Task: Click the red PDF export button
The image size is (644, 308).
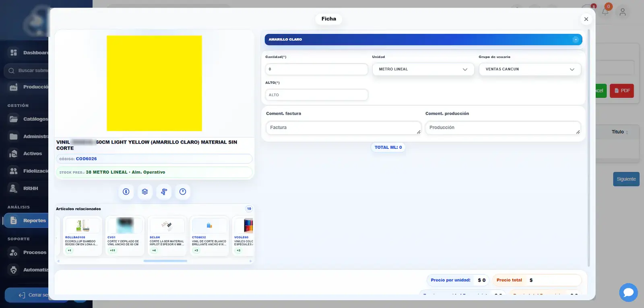Action: [622, 90]
